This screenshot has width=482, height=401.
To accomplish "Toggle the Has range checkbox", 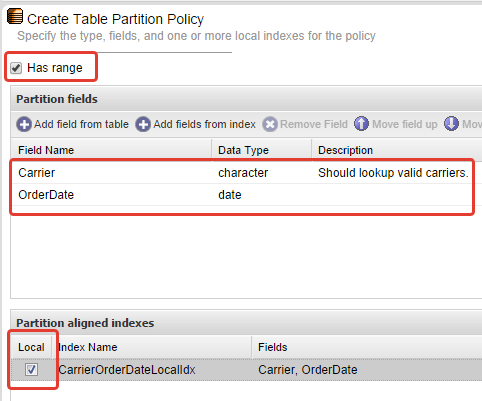I will (x=16, y=68).
